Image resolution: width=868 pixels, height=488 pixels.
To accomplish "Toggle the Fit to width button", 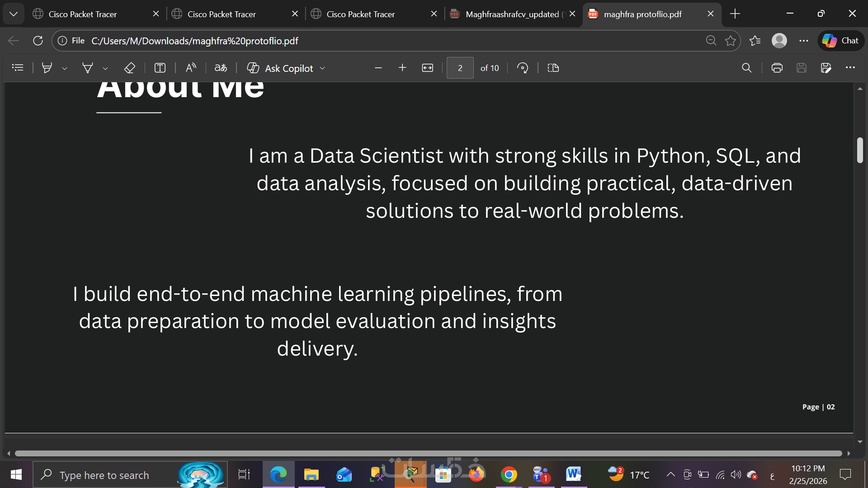I will point(427,68).
